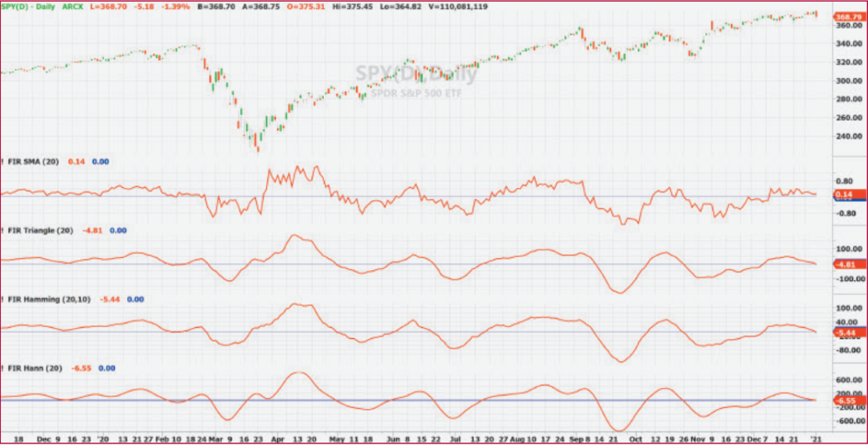The height and width of the screenshot is (445, 868).
Task: Select the FIR Triangle (20) indicator title
Action: coord(42,231)
